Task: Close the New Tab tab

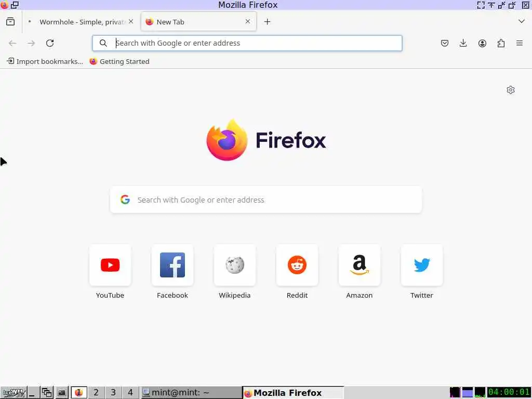Action: click(x=248, y=21)
